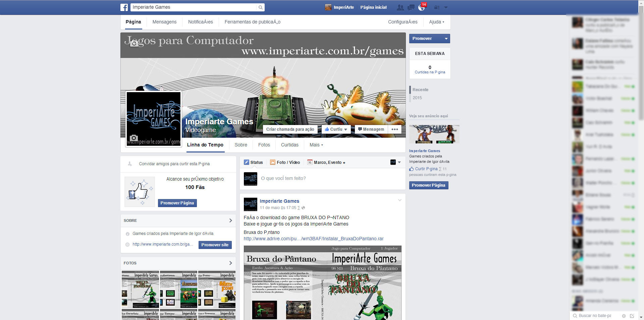Click the camera icon on the cover photo

[134, 43]
